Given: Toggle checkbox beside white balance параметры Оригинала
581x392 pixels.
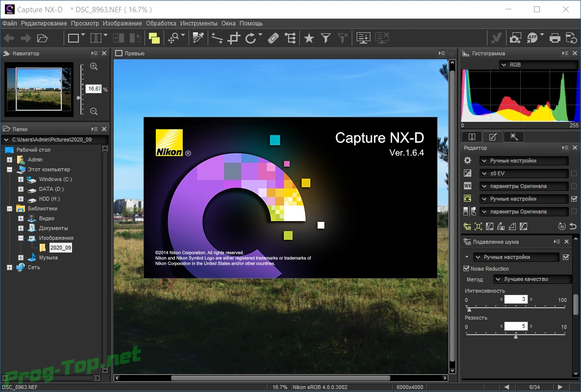Looking at the screenshot, I should coord(574,186).
